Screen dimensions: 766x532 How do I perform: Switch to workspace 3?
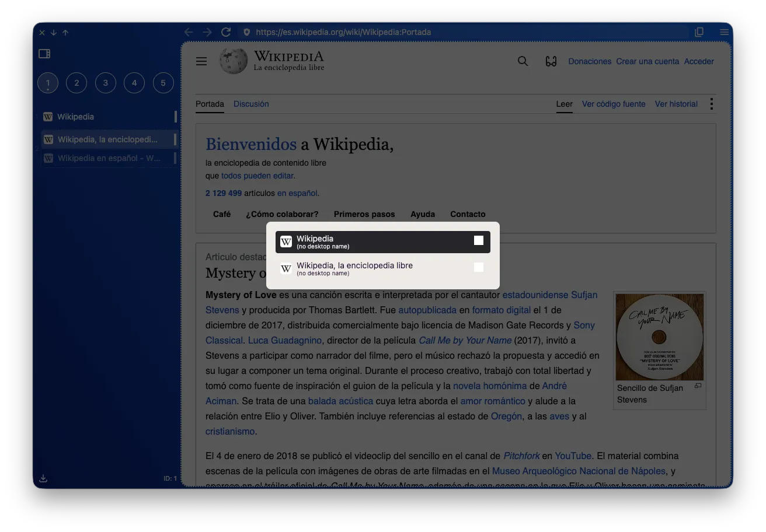point(106,83)
